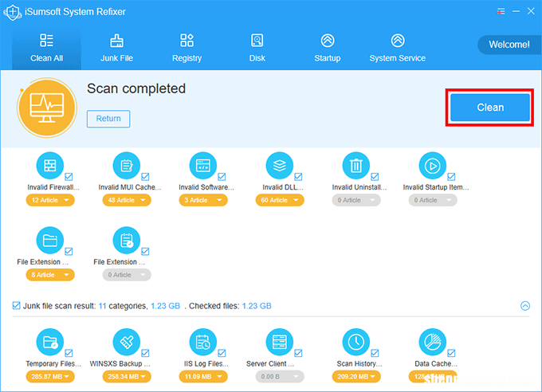The image size is (542, 392).
Task: Open the Junk File tab
Action: coord(117,49)
